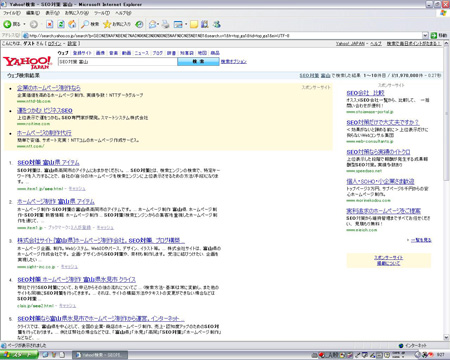The image size is (450, 360).
Task: Click inside the Yahoo search query field
Action: pos(117,62)
